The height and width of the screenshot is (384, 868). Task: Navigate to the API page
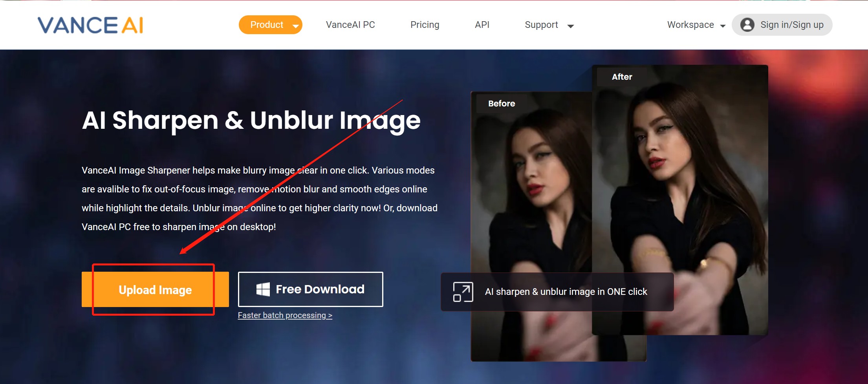482,25
